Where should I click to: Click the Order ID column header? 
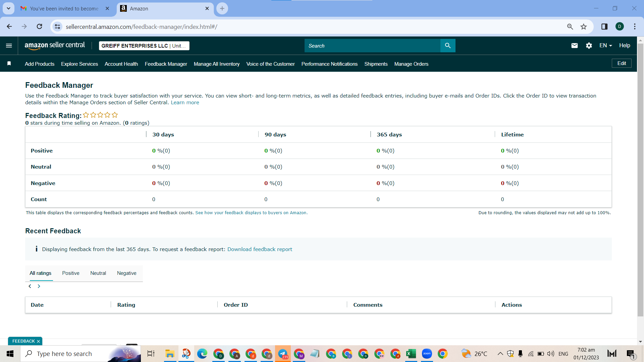[236, 305]
